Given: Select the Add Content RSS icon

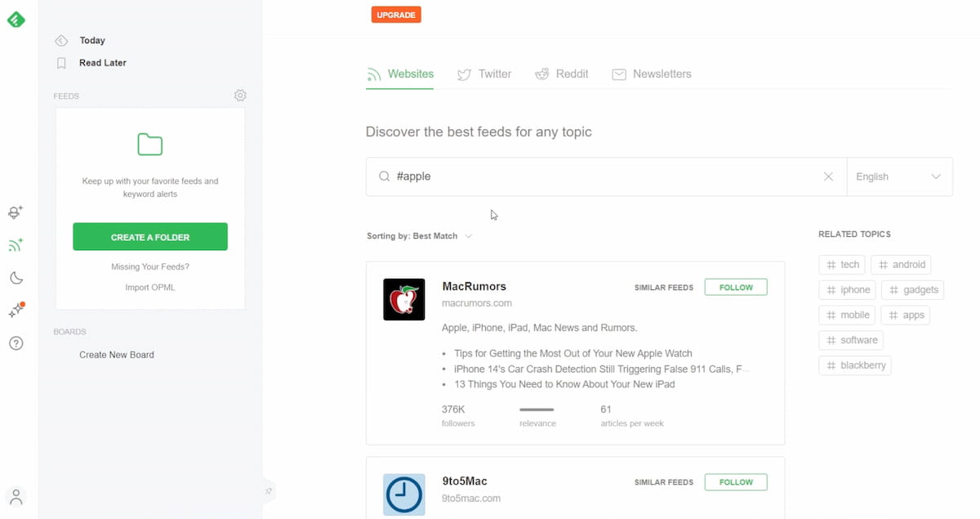Looking at the screenshot, I should [x=16, y=244].
